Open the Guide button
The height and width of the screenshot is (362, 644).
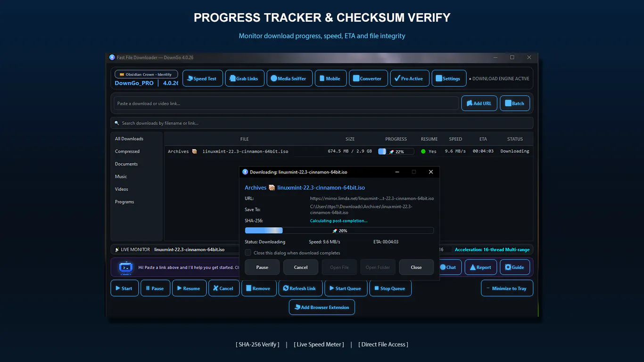pos(515,267)
